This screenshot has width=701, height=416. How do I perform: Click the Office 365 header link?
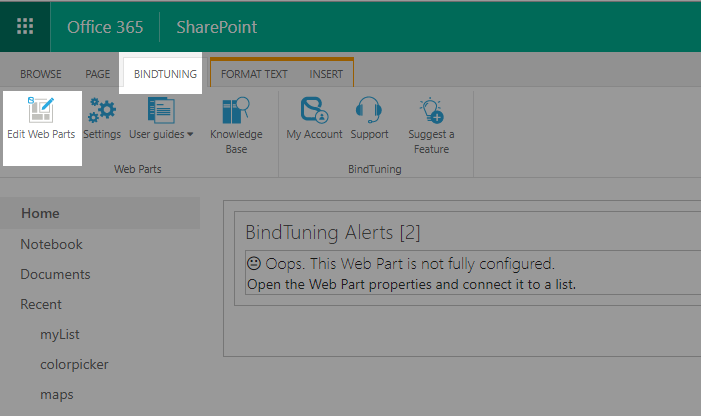pos(105,27)
